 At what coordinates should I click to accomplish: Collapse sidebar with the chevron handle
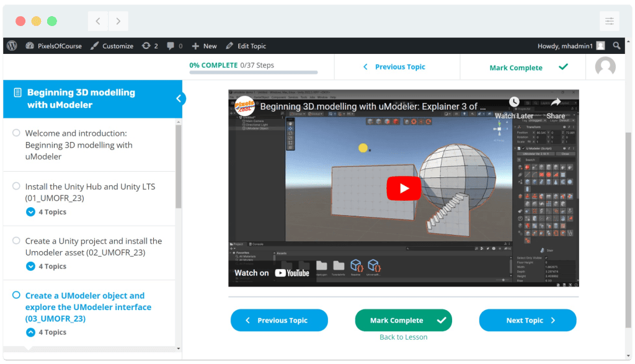tap(179, 99)
